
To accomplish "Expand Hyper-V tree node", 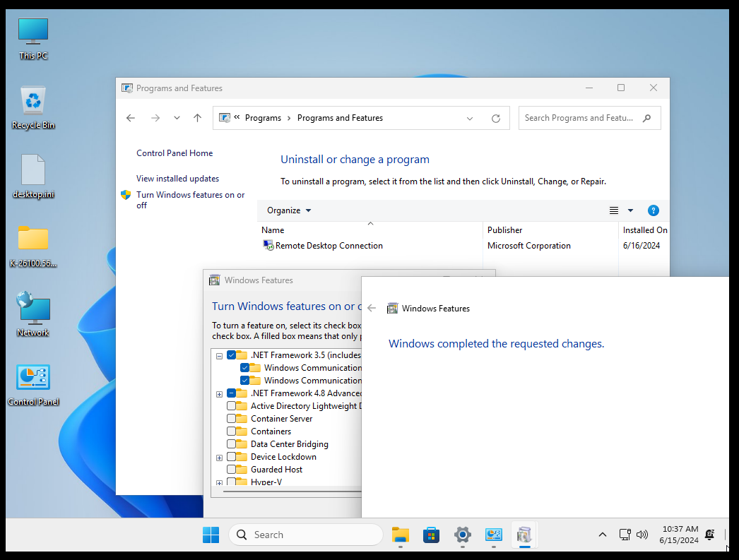I will pyautogui.click(x=219, y=483).
